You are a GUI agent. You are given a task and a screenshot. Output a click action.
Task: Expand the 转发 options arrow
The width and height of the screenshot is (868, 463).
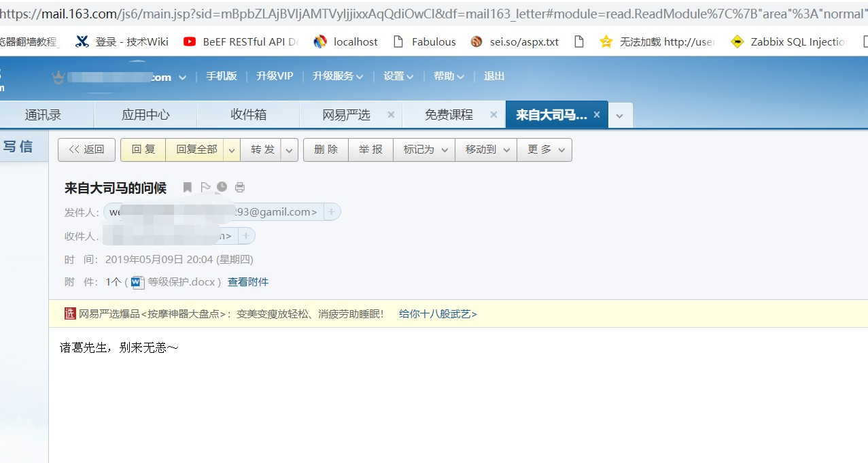[x=290, y=150]
